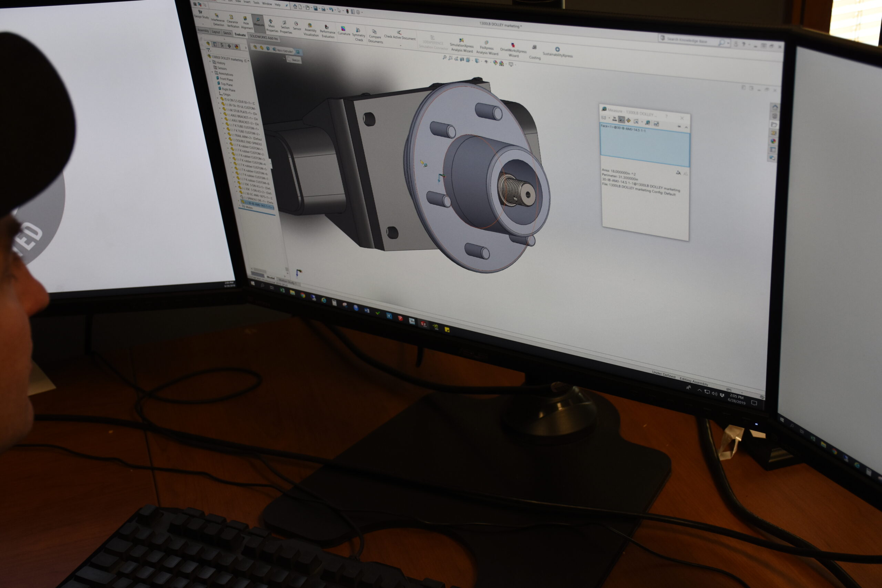Open Options gear in quick toolbar
The height and width of the screenshot is (588, 882).
click(x=358, y=12)
